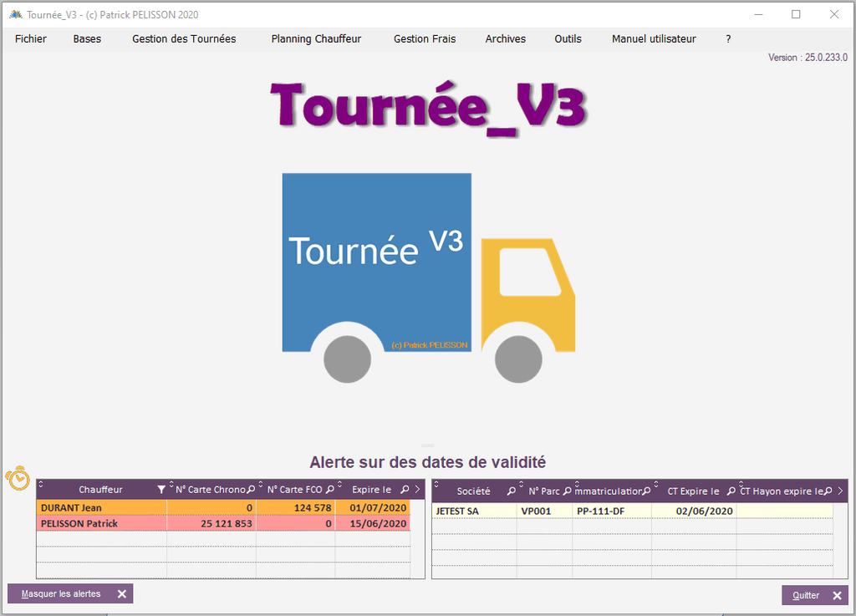Minimize the Tournée_V3 window
The height and width of the screenshot is (616, 856).
[758, 14]
